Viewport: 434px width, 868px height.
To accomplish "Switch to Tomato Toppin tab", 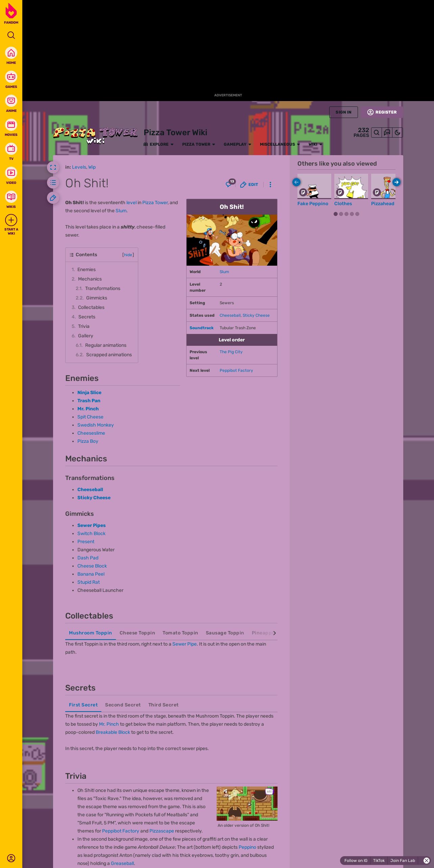I will [x=180, y=633].
